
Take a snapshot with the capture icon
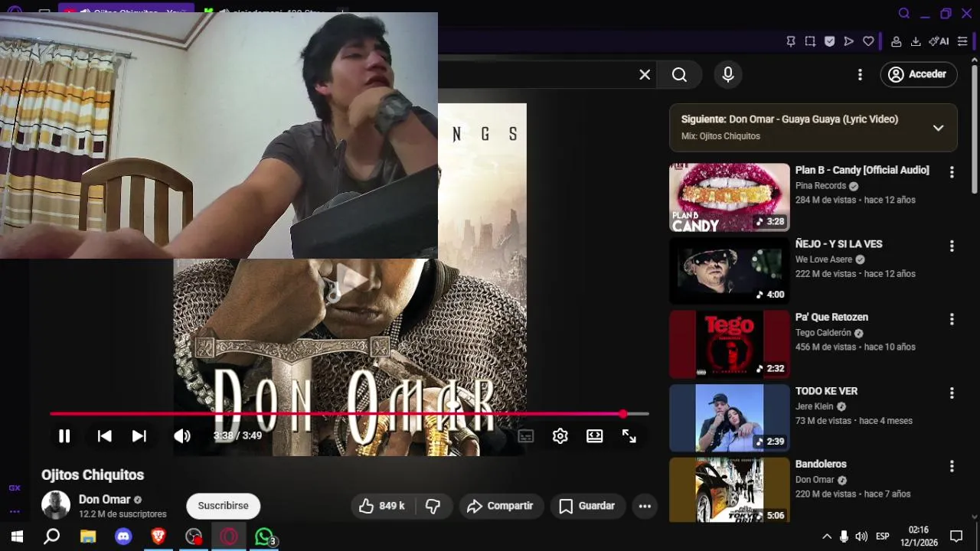[x=810, y=41]
